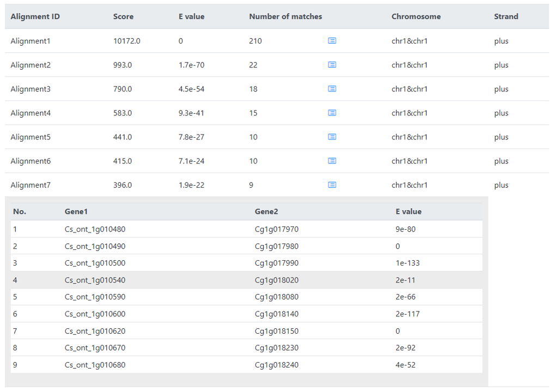Screen dimensions: 553x392
Task: Open match list icon for Alignment3
Action: [332, 89]
